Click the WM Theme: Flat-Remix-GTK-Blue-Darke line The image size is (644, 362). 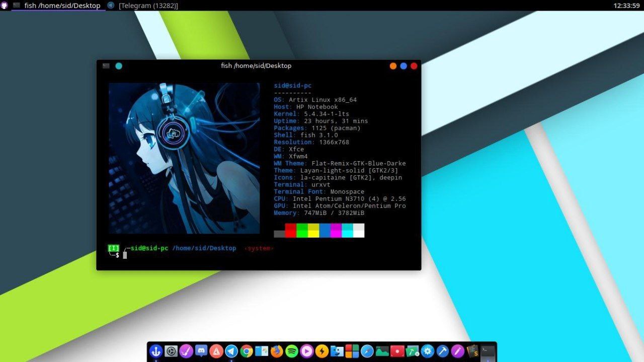340,163
